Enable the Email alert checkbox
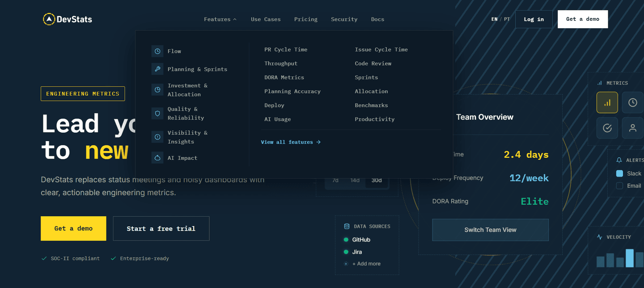The height and width of the screenshot is (288, 644). point(619,185)
